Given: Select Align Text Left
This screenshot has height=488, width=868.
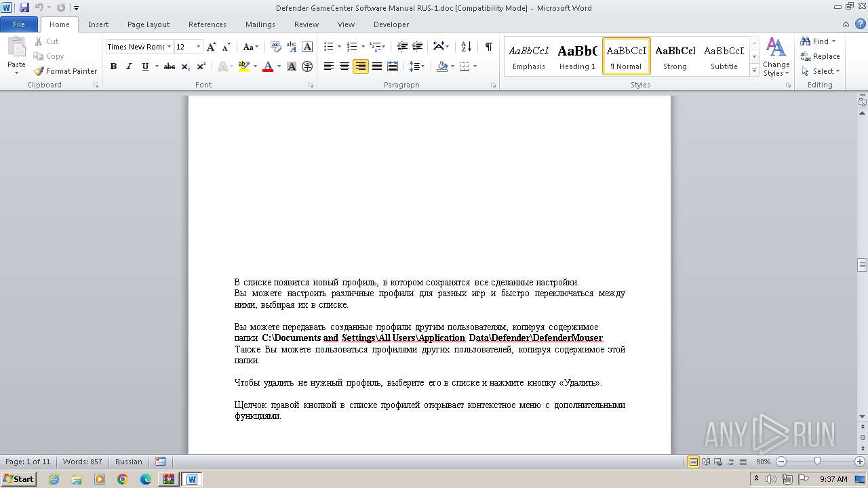Looking at the screenshot, I should [329, 66].
